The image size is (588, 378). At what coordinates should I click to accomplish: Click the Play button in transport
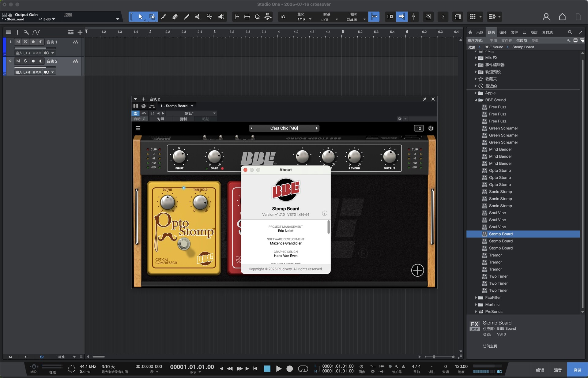[x=279, y=369]
